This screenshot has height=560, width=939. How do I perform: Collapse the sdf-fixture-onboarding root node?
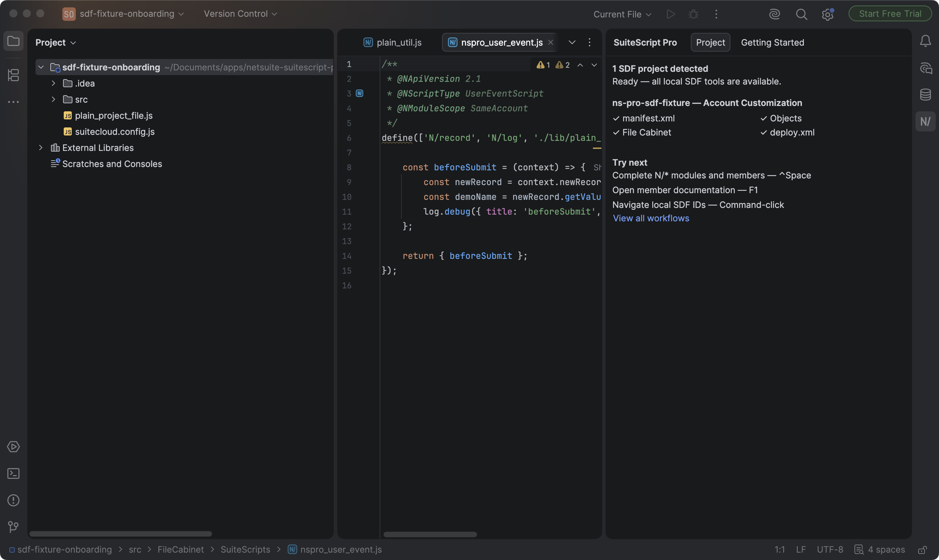coord(41,67)
